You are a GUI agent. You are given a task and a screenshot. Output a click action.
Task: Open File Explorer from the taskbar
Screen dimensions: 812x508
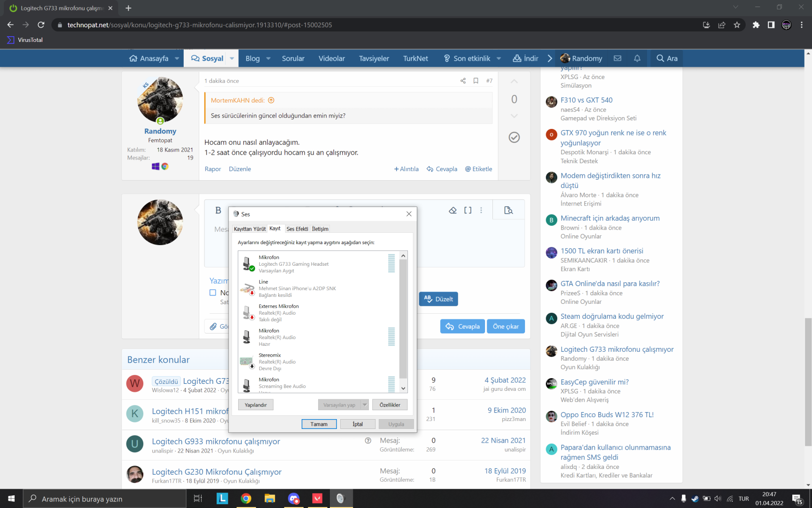270,499
